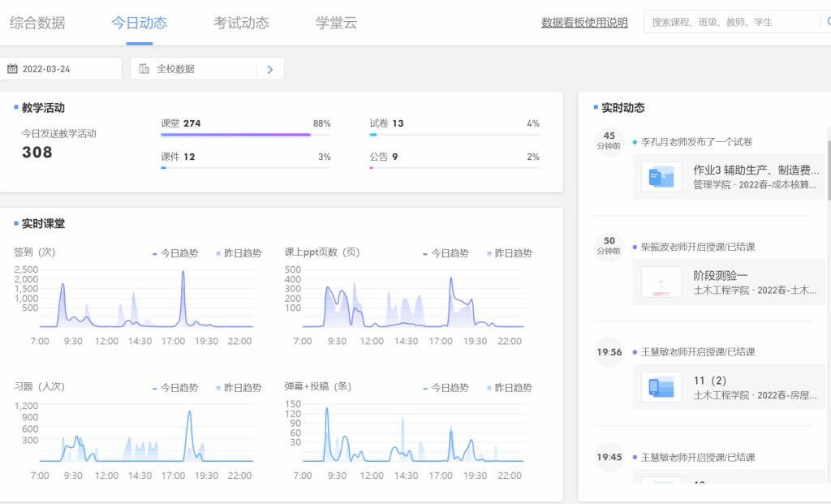Screen dimensions: 831x504
Task: Switch to the 综合数据 tab
Action: pyautogui.click(x=37, y=23)
